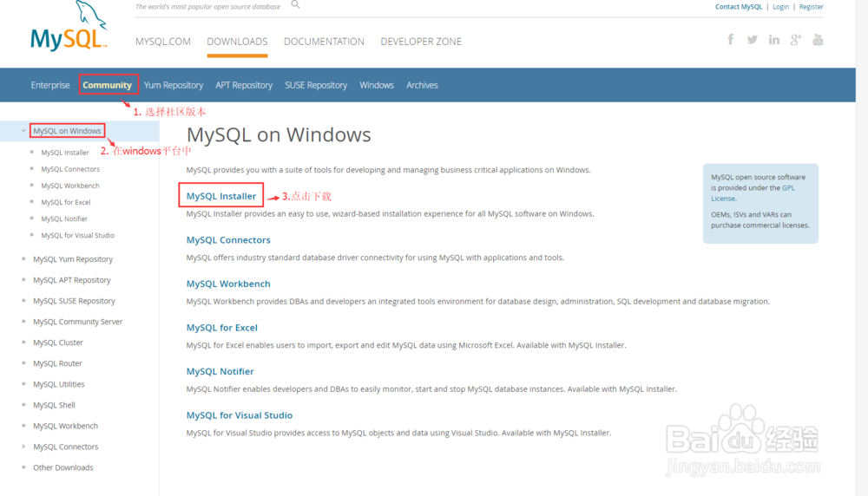Open MySQL Utilities in the sidebar
868x496 pixels.
click(59, 384)
